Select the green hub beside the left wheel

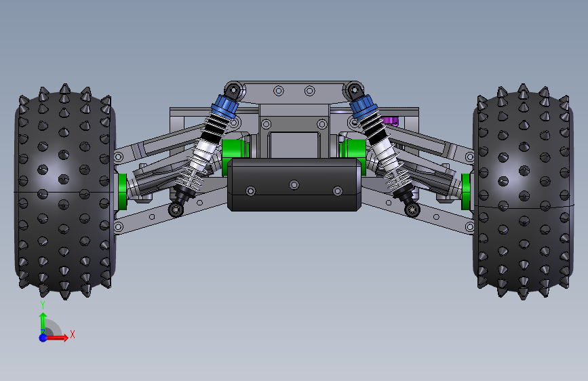(122, 191)
